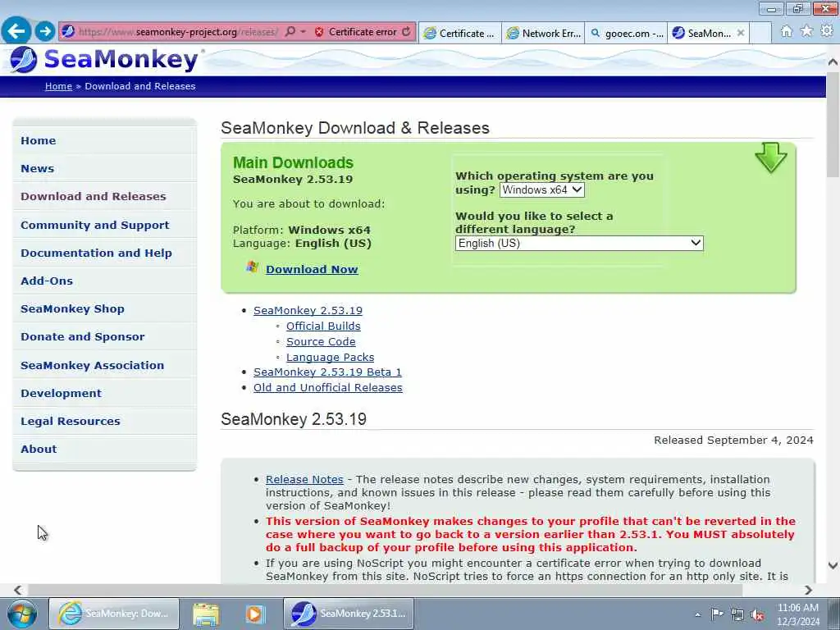Click the Internet Explorer taskbar button
The width and height of the screenshot is (840, 630).
114,614
